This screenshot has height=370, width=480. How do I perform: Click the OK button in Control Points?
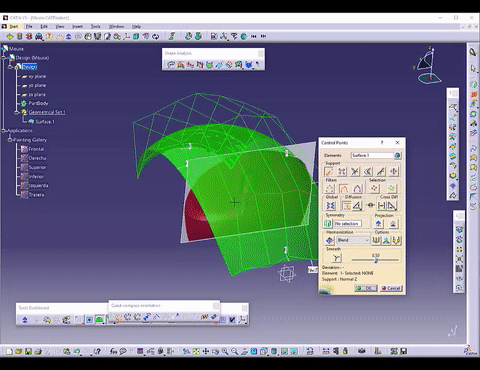(366, 288)
